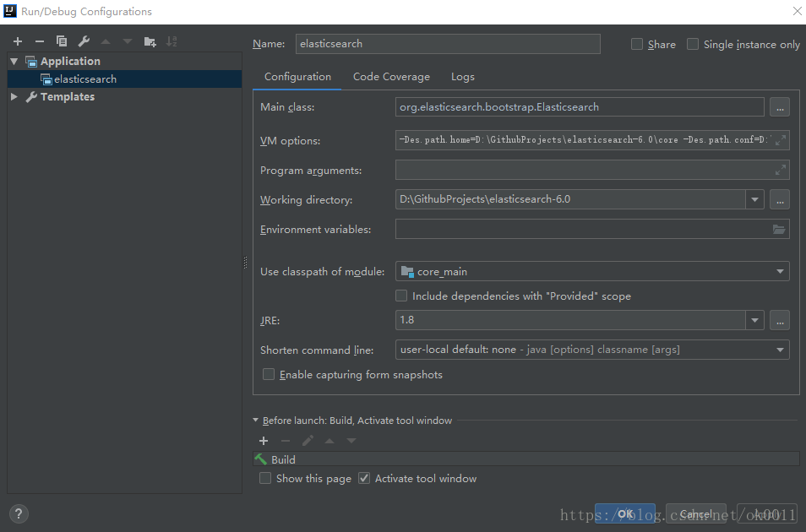The height and width of the screenshot is (532, 806).
Task: Expand VM options field editor icon
Action: click(781, 140)
